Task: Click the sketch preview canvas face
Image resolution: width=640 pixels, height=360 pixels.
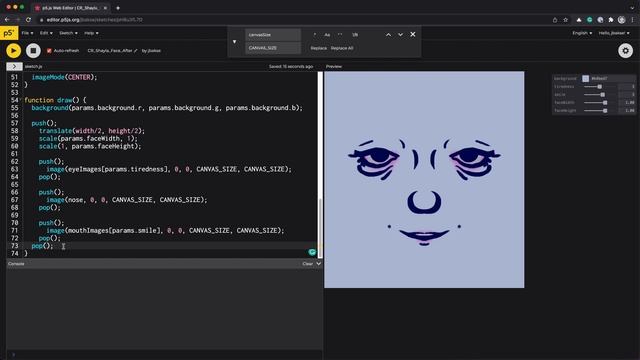Action: 424,180
